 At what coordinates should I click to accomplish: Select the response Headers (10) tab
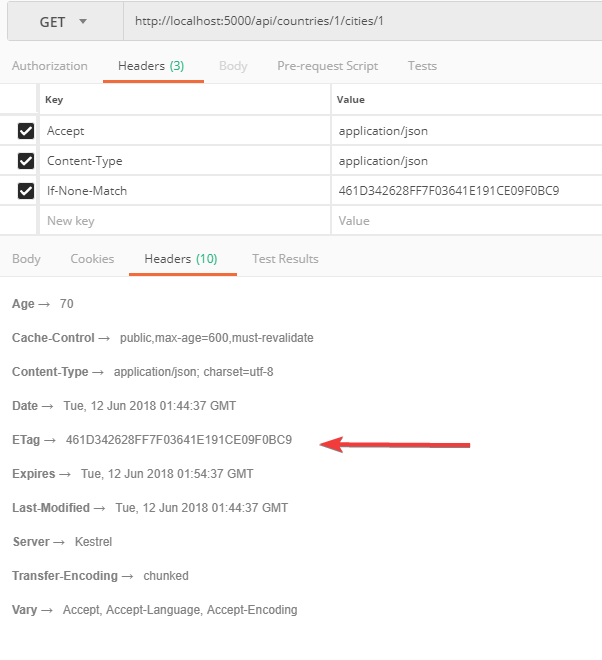pos(181,259)
